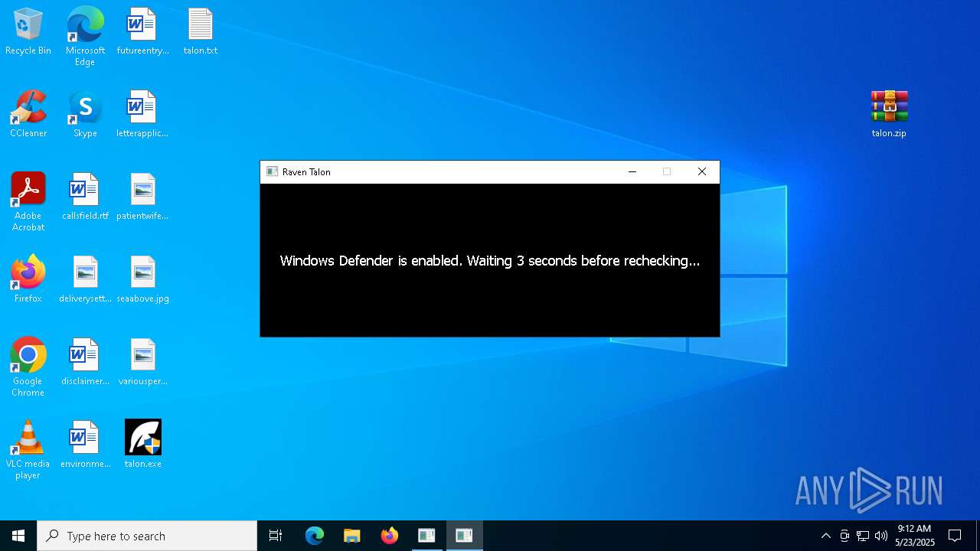The image size is (980, 551).
Task: Switch to the active Raven Talon taskbar app
Action: coord(464,536)
